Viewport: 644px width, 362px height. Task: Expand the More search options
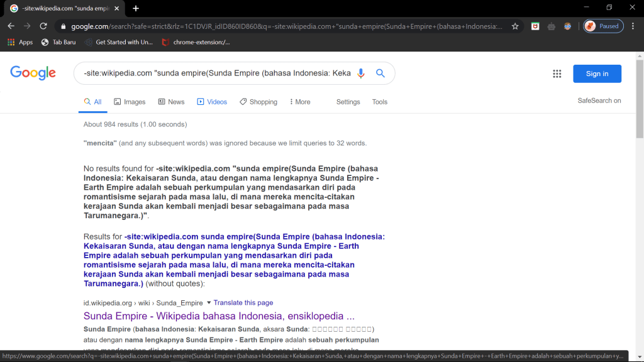pyautogui.click(x=299, y=102)
